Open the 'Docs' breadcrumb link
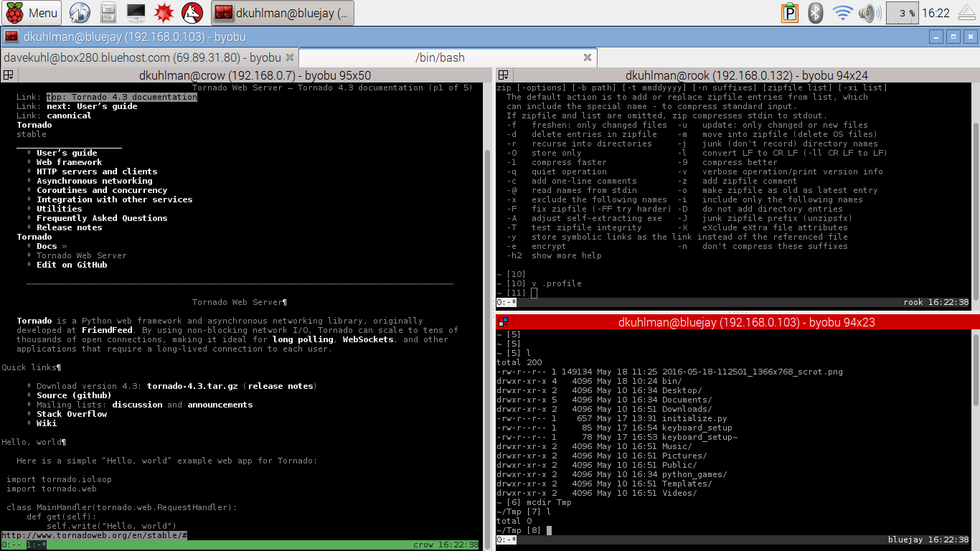This screenshot has height=551, width=980. tap(47, 246)
